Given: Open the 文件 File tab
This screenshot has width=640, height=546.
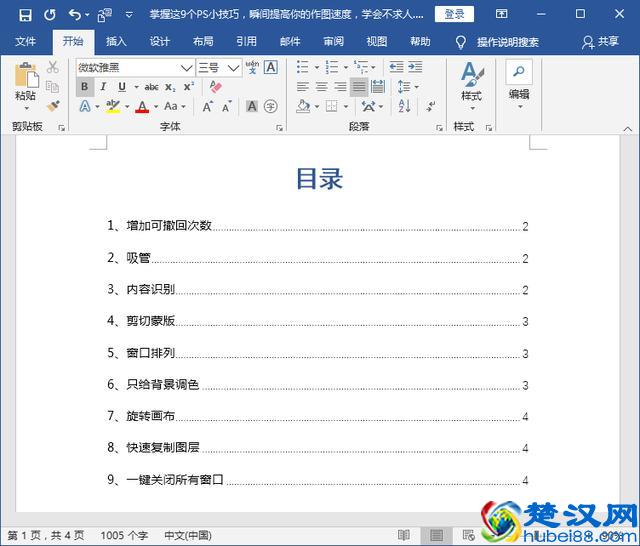Looking at the screenshot, I should 25,42.
